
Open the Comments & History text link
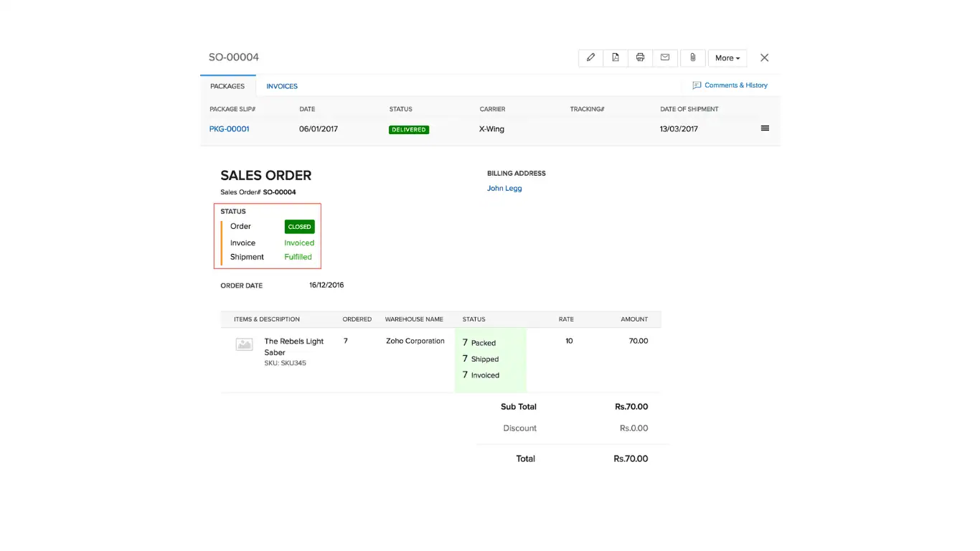(x=735, y=85)
